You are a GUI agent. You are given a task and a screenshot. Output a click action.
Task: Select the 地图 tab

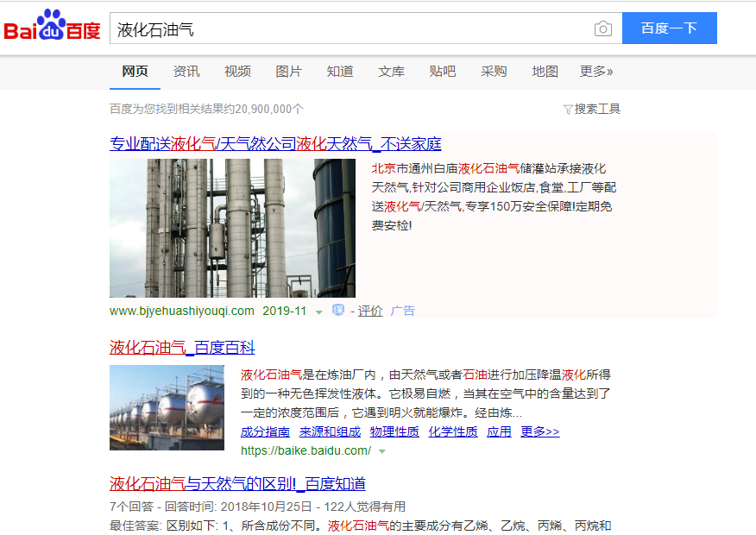point(545,72)
